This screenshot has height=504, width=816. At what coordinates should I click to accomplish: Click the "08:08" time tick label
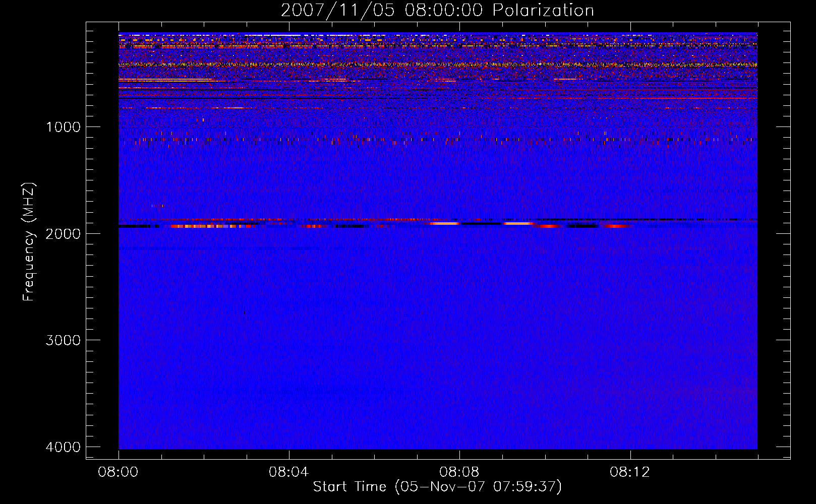[x=459, y=472]
